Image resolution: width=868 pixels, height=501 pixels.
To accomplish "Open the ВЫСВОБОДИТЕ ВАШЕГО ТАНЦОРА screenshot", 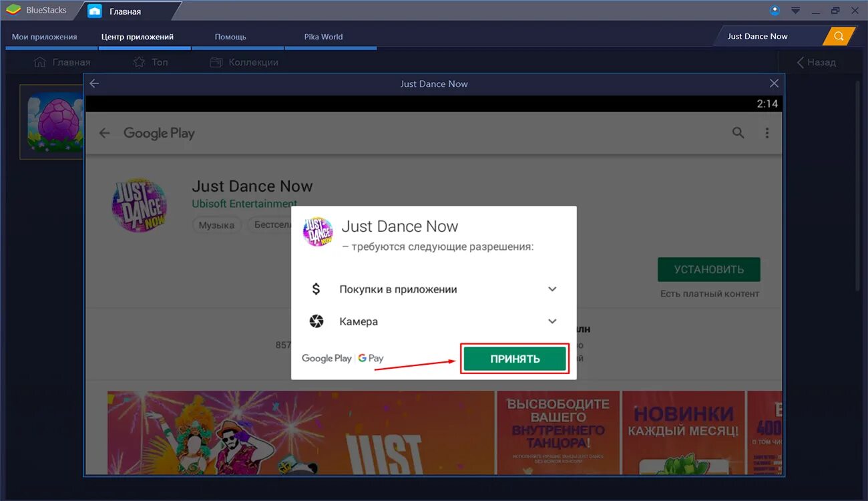I will click(558, 433).
